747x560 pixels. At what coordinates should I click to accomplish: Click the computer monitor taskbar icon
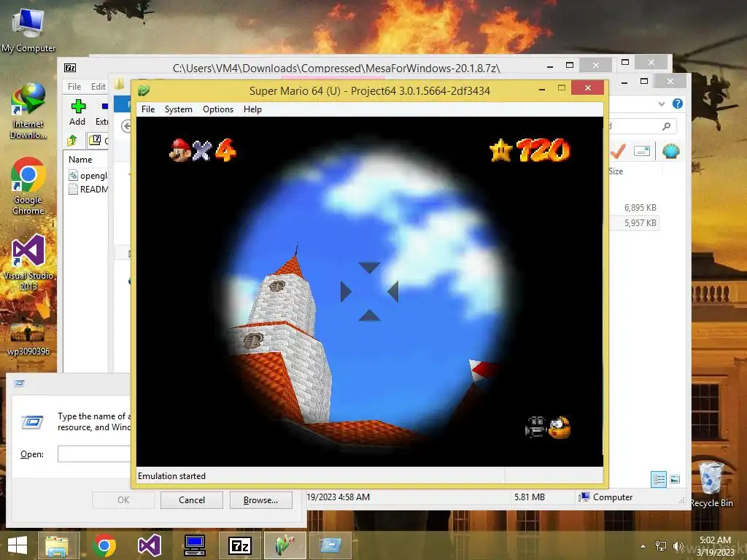[195, 545]
